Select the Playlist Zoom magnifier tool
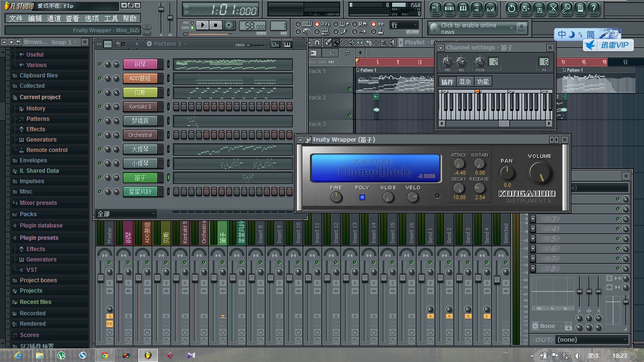Screen dimensions: 644x362 pos(385,42)
